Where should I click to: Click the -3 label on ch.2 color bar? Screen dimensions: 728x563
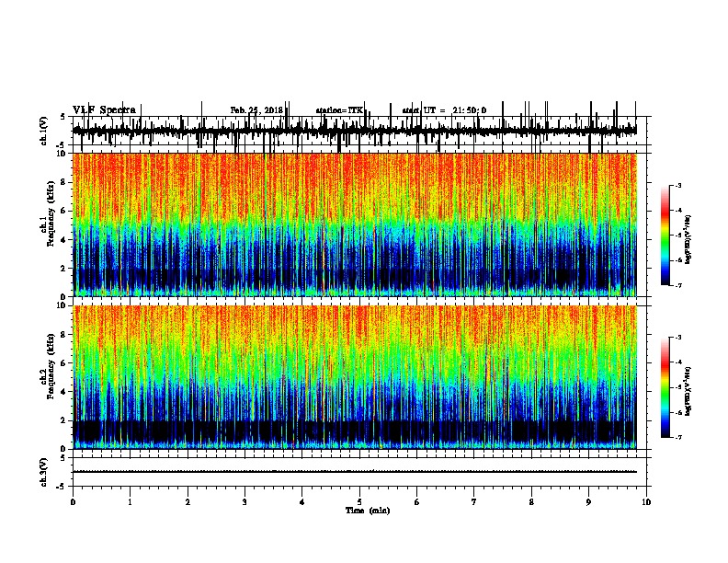click(x=678, y=338)
